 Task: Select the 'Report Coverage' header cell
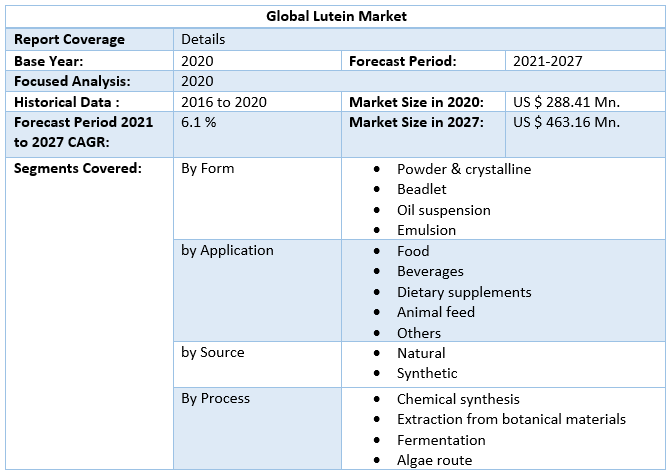tap(69, 39)
